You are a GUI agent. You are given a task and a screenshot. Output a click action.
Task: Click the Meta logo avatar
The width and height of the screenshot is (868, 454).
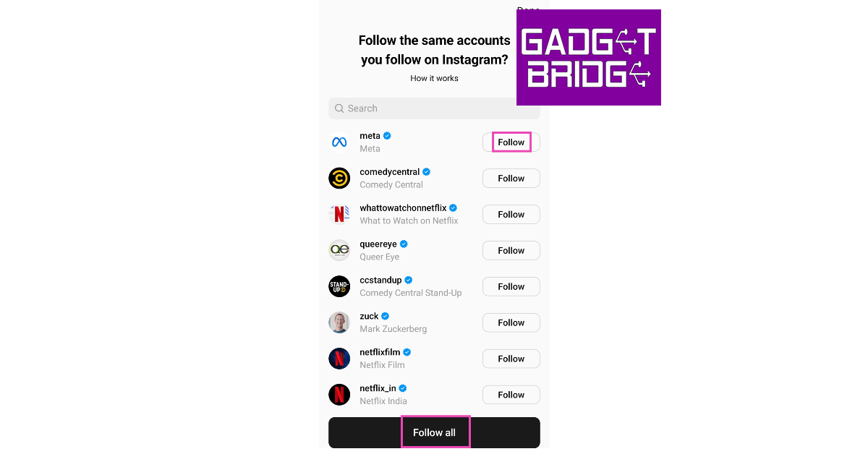click(x=339, y=142)
